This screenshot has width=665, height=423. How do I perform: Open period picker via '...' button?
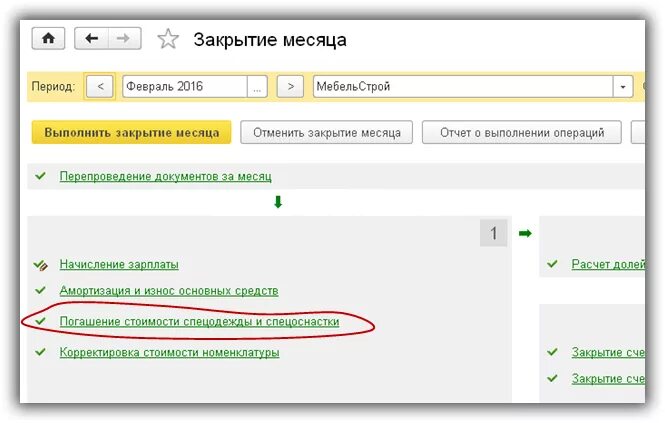click(x=257, y=87)
